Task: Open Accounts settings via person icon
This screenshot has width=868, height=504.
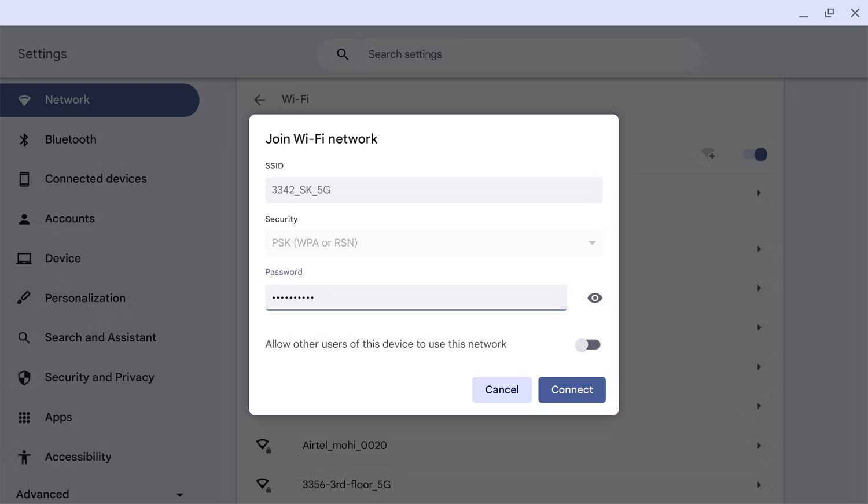Action: coord(24,218)
